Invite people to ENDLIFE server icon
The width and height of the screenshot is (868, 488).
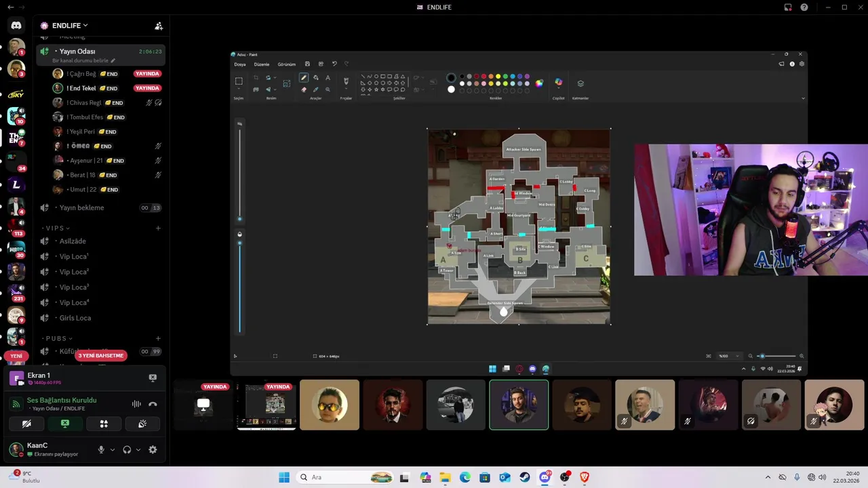(159, 26)
